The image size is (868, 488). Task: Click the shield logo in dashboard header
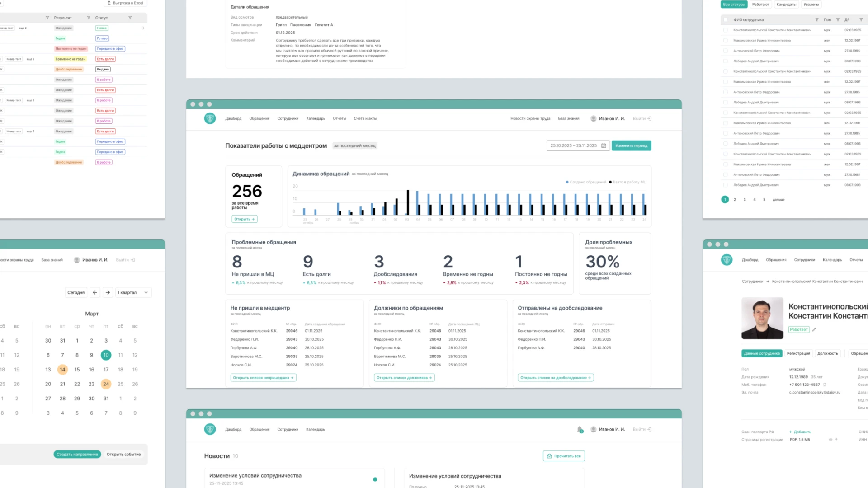[210, 119]
